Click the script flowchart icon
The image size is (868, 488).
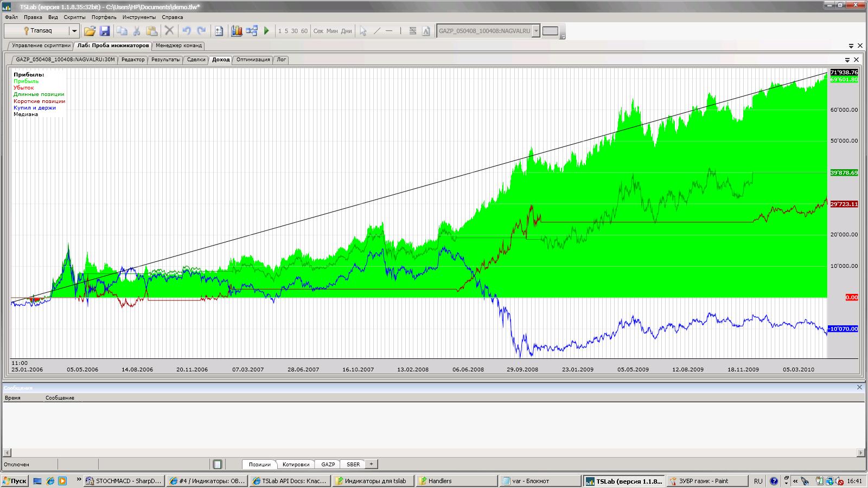252,31
